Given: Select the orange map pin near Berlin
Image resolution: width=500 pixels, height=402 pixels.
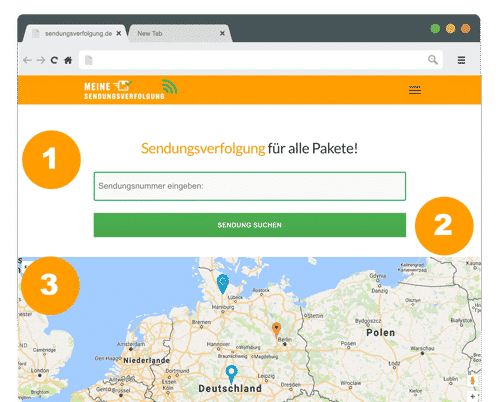Looking at the screenshot, I should pos(276,330).
